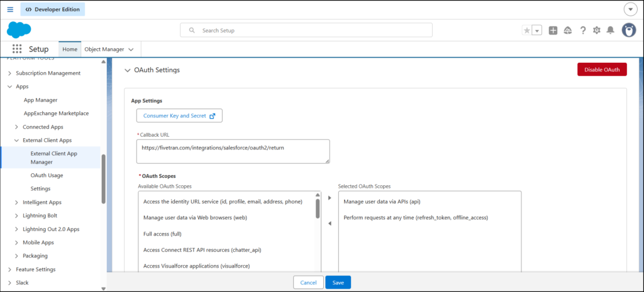
Task: Click the Save button
Action: pos(338,283)
